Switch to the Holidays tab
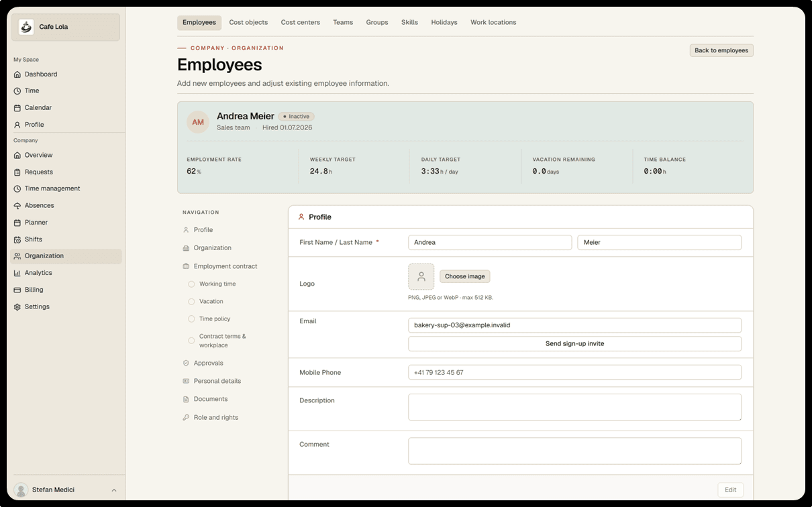This screenshot has height=507, width=812. [x=444, y=23]
